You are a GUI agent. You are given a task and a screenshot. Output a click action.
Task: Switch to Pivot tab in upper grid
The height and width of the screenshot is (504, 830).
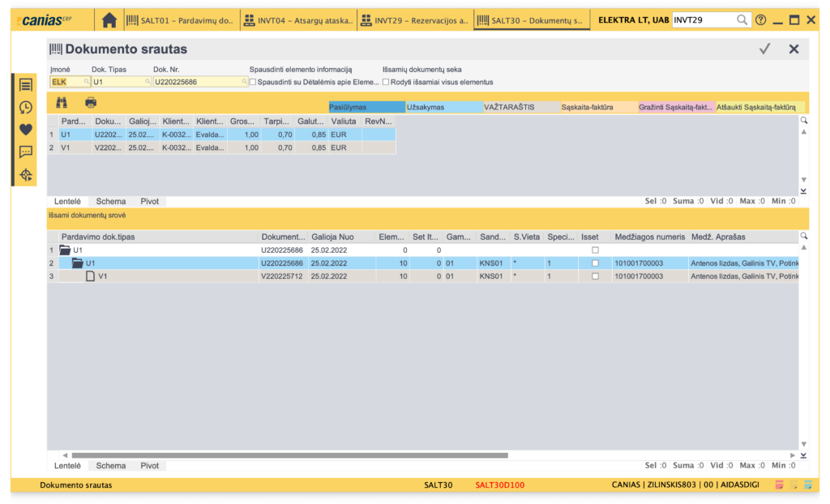(x=149, y=202)
